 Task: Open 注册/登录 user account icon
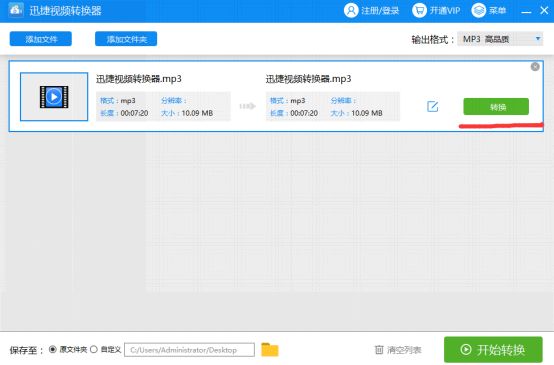[x=351, y=11]
